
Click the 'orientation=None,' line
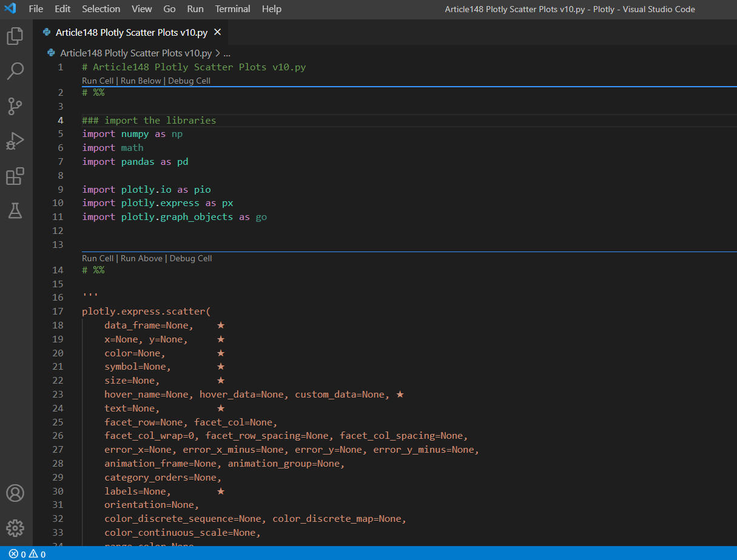click(152, 505)
